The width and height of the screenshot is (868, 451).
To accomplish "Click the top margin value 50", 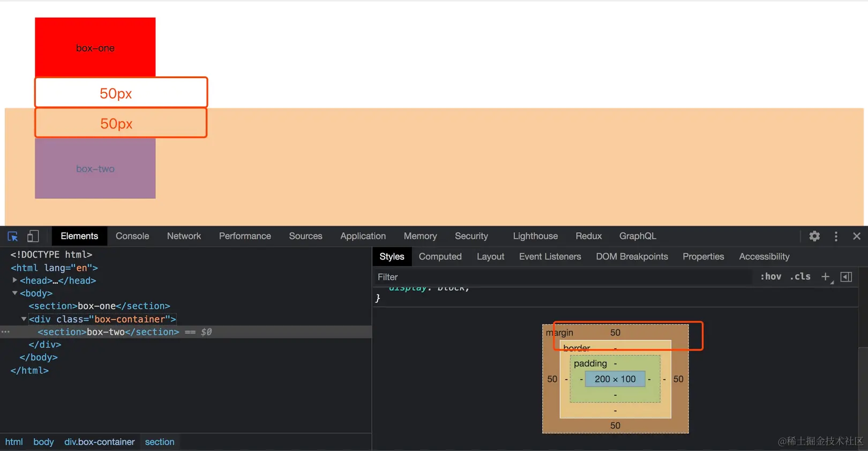I will click(x=615, y=332).
